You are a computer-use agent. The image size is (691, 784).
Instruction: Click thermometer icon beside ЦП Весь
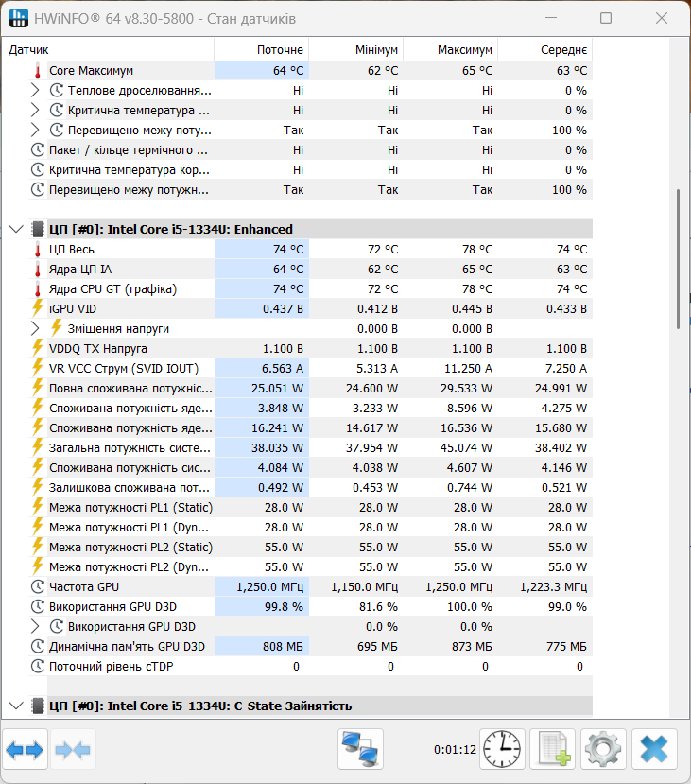pyautogui.click(x=38, y=249)
